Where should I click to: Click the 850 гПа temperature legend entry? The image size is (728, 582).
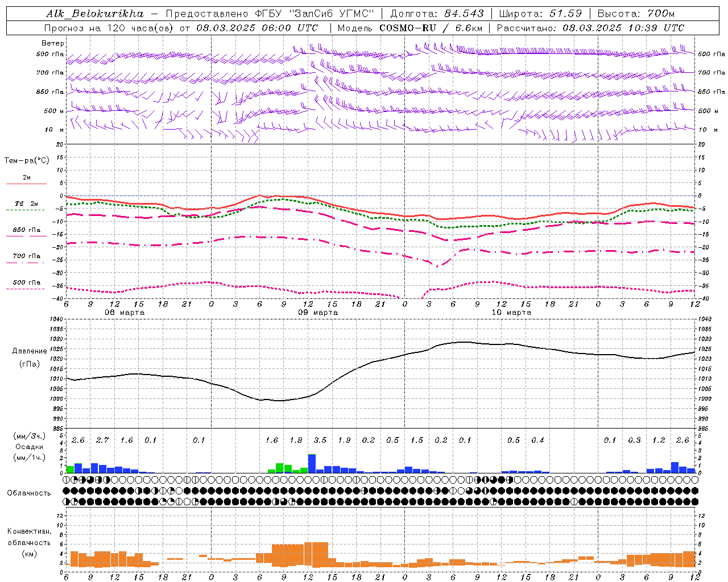[27, 230]
